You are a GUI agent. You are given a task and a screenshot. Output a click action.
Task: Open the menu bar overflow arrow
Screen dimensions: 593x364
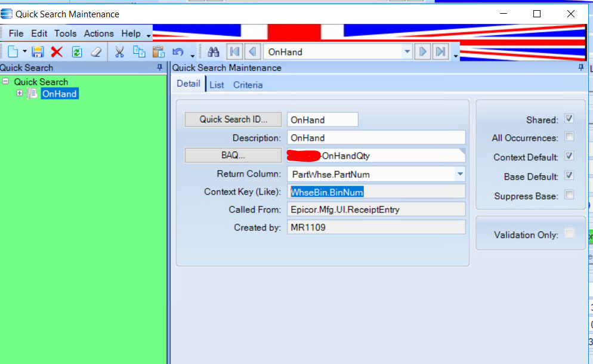149,36
